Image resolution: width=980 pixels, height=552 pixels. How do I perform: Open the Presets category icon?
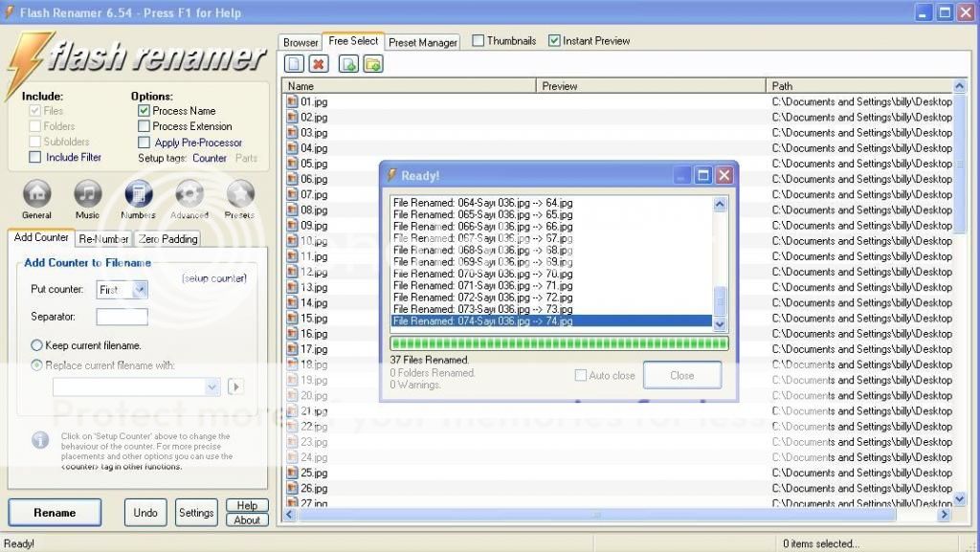239,194
